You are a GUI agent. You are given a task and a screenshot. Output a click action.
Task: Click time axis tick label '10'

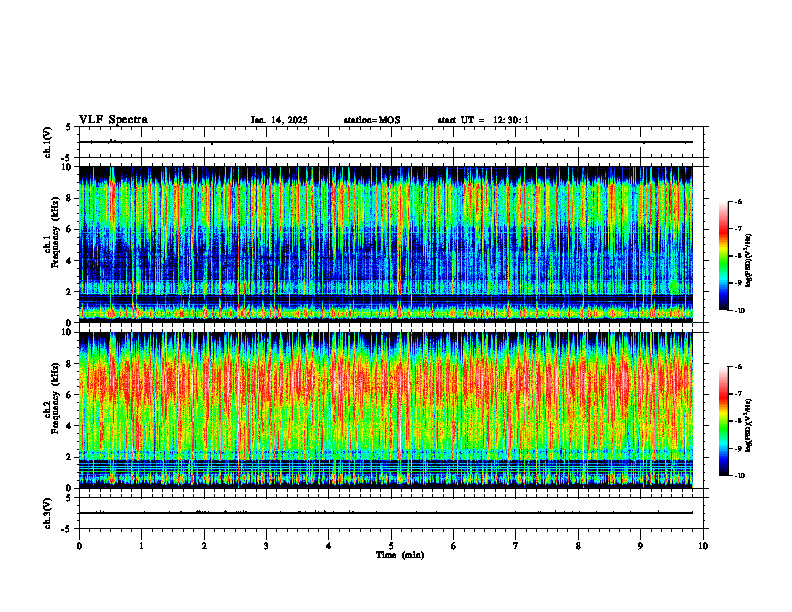click(x=703, y=546)
